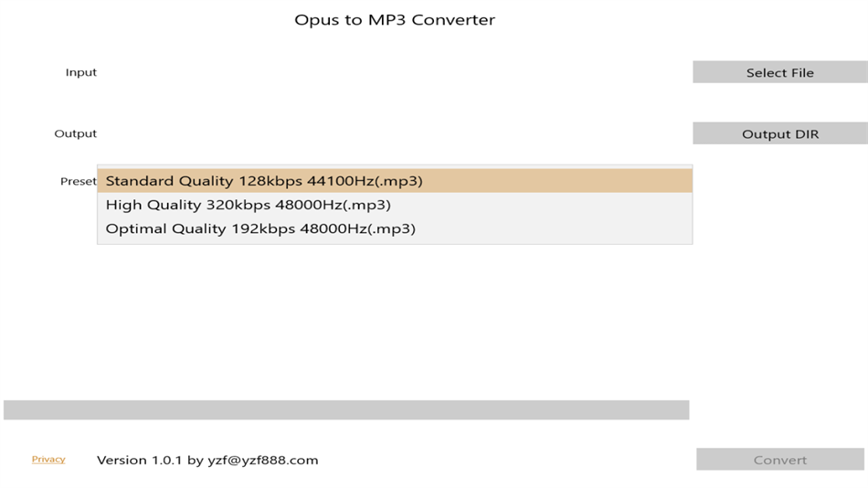The image size is (868, 488).
Task: Click the 128kbps text in the highlighted preset
Action: (x=270, y=181)
